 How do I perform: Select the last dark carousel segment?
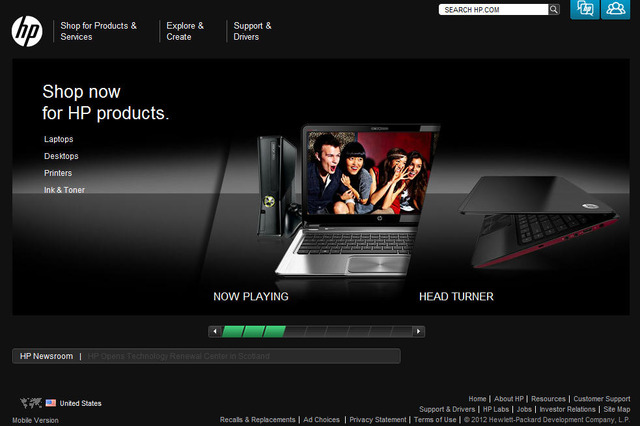click(x=401, y=331)
